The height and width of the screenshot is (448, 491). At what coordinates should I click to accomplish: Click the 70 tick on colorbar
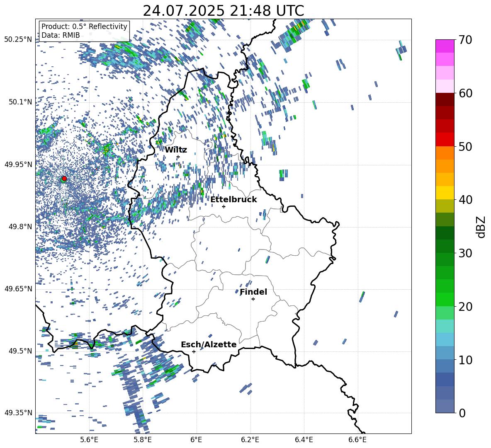(465, 40)
